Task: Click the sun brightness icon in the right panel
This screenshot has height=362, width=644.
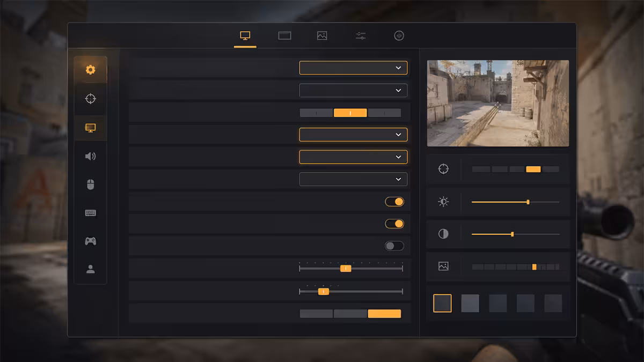Action: click(443, 202)
